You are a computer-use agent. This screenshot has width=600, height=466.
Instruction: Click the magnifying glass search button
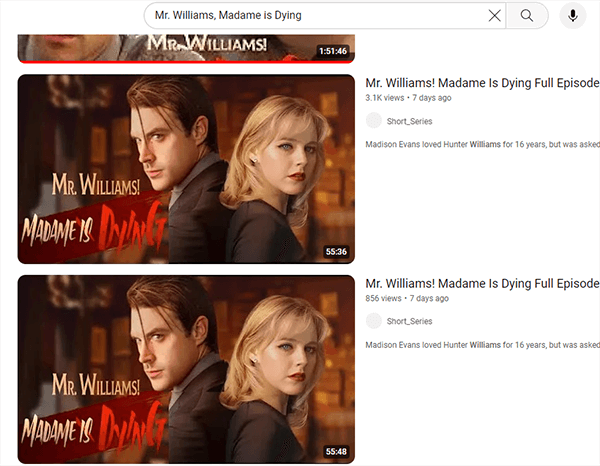point(527,16)
